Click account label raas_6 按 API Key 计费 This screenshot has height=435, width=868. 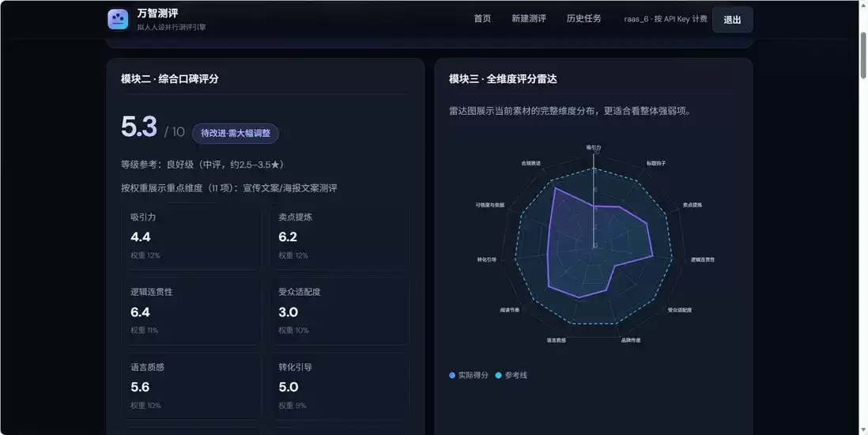[x=666, y=20]
